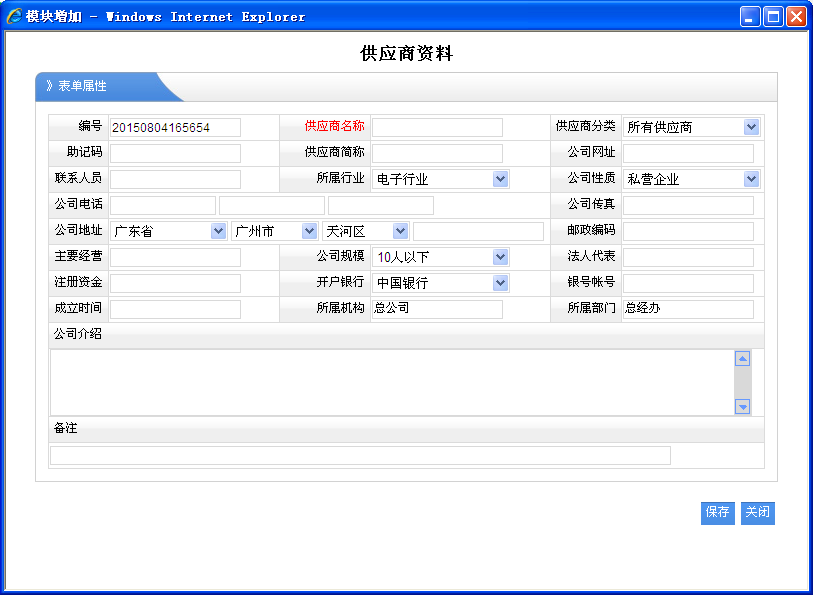This screenshot has height=595, width=813.
Task: Click into the 公司介绍 text area
Action: (x=392, y=381)
